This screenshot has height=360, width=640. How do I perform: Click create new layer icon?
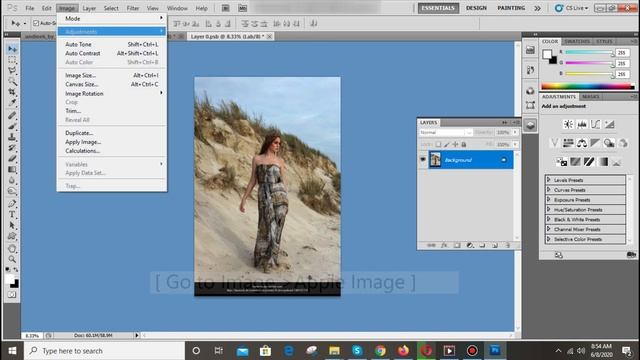(495, 245)
